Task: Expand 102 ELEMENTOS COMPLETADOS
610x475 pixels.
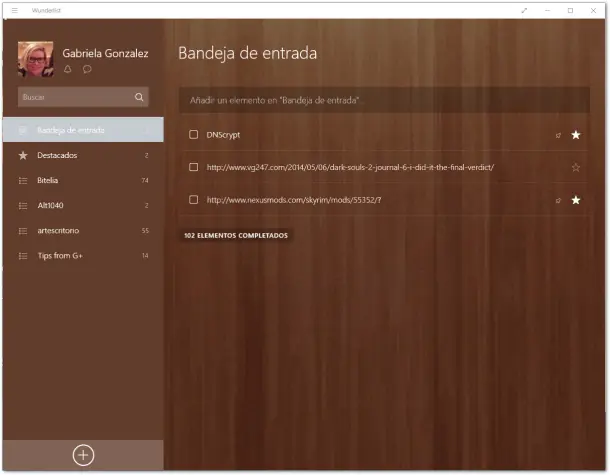Action: click(x=236, y=235)
